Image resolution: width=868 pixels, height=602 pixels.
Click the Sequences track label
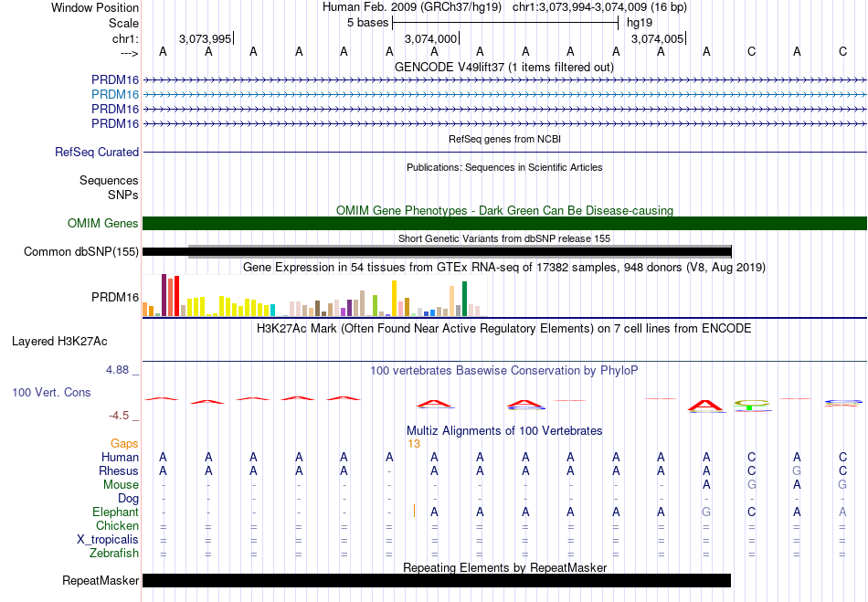[x=109, y=180]
